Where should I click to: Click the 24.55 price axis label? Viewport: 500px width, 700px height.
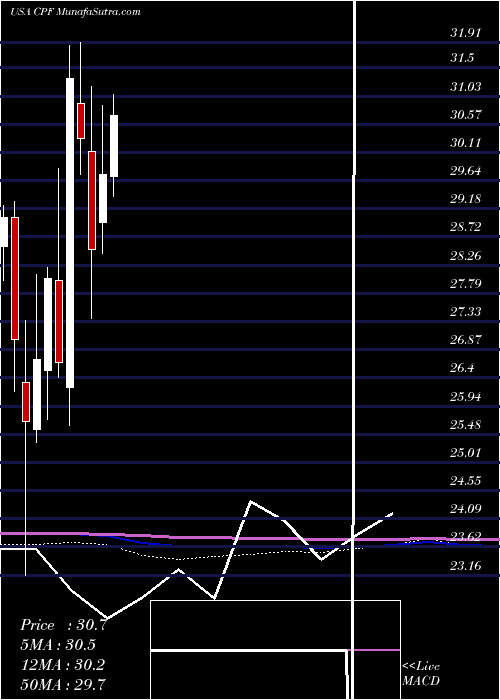coord(467,481)
